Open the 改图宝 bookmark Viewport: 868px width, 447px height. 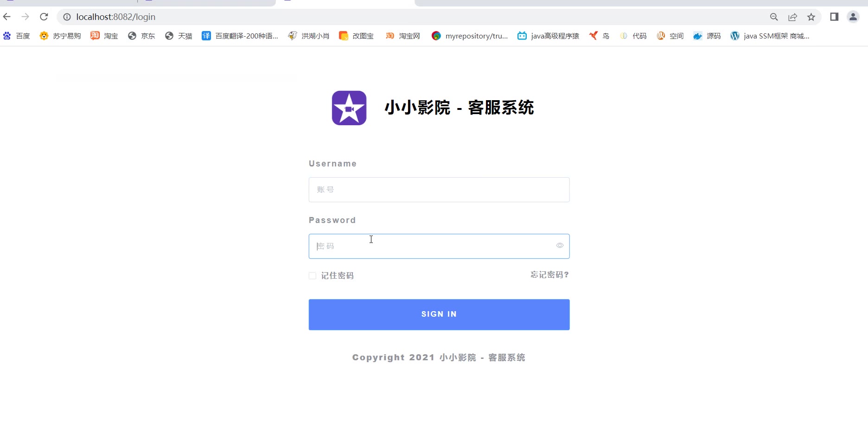point(357,36)
